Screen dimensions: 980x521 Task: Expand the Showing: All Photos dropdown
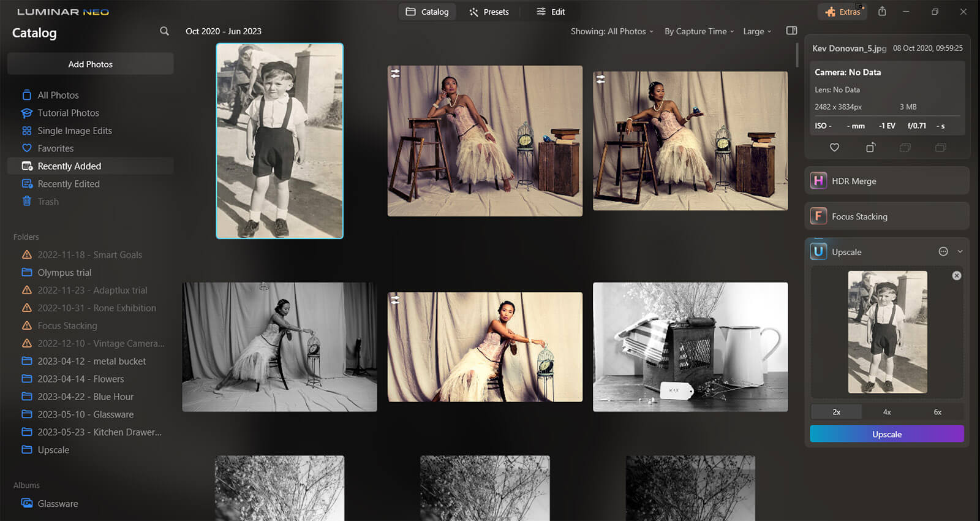611,31
